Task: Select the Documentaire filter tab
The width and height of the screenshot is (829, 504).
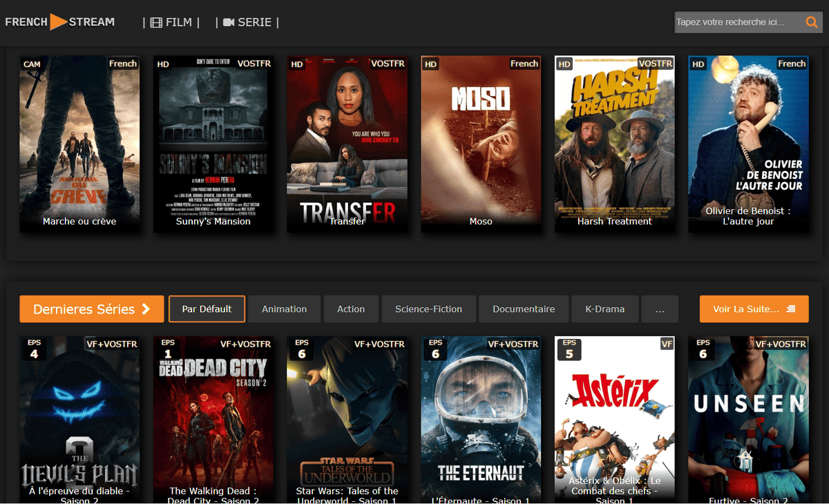Action: pos(524,309)
